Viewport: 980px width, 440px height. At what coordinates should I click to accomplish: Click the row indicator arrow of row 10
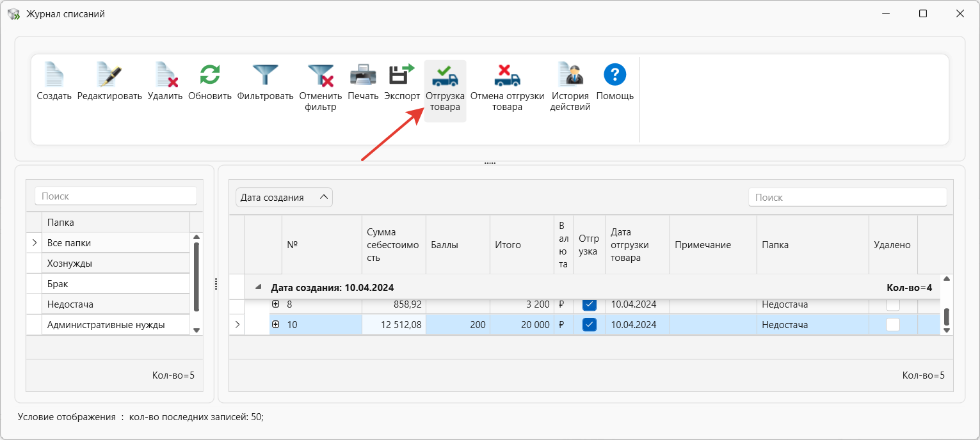[237, 325]
